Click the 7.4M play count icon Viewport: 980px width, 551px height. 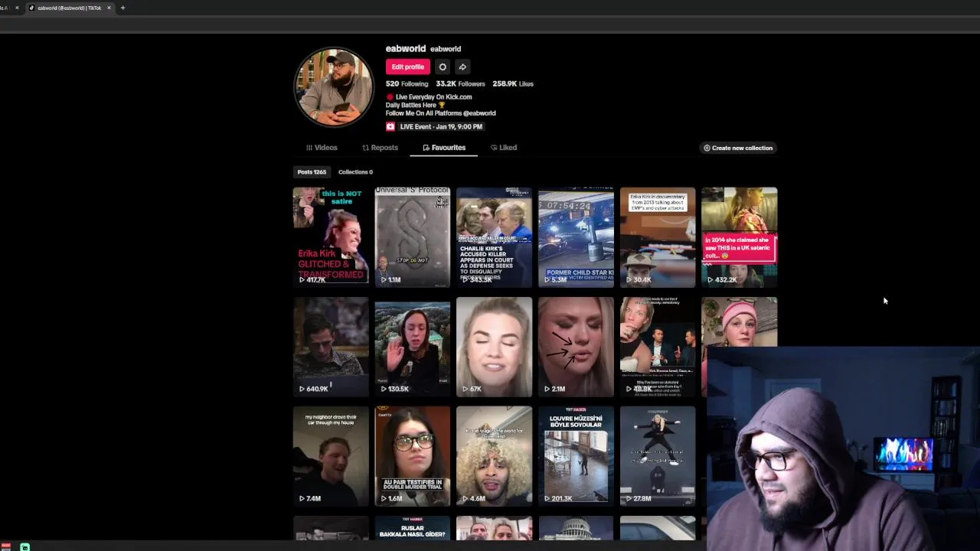coord(302,498)
